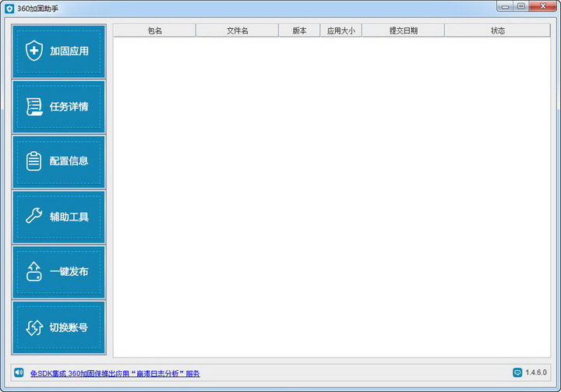Open the 免SDK集成 announcement link

pos(115,373)
